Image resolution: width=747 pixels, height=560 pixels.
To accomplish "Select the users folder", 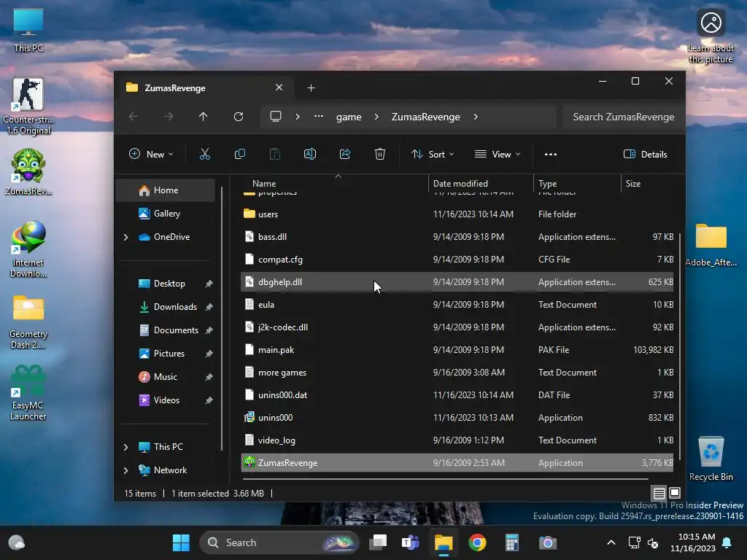I will [x=457, y=214].
